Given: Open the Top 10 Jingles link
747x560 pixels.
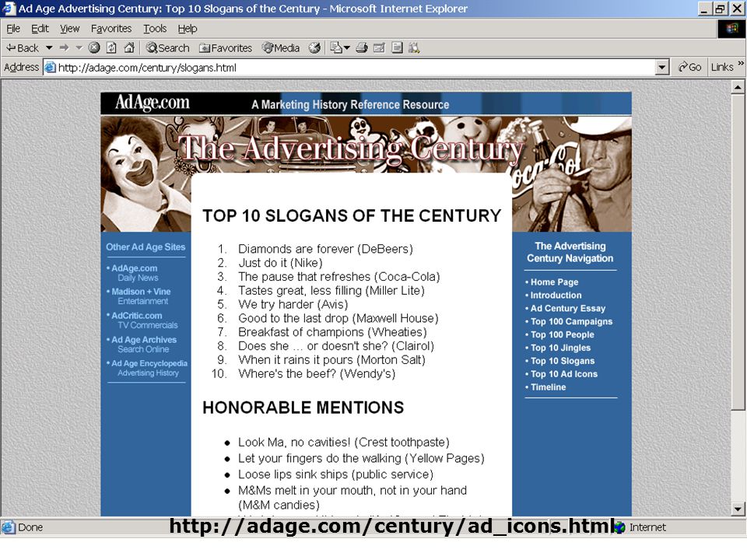Looking at the screenshot, I should coord(560,348).
